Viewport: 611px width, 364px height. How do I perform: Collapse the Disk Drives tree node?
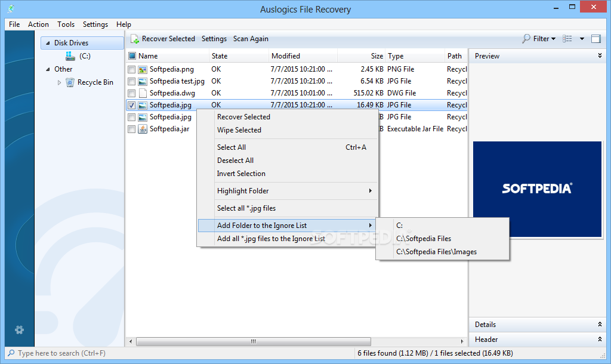48,43
